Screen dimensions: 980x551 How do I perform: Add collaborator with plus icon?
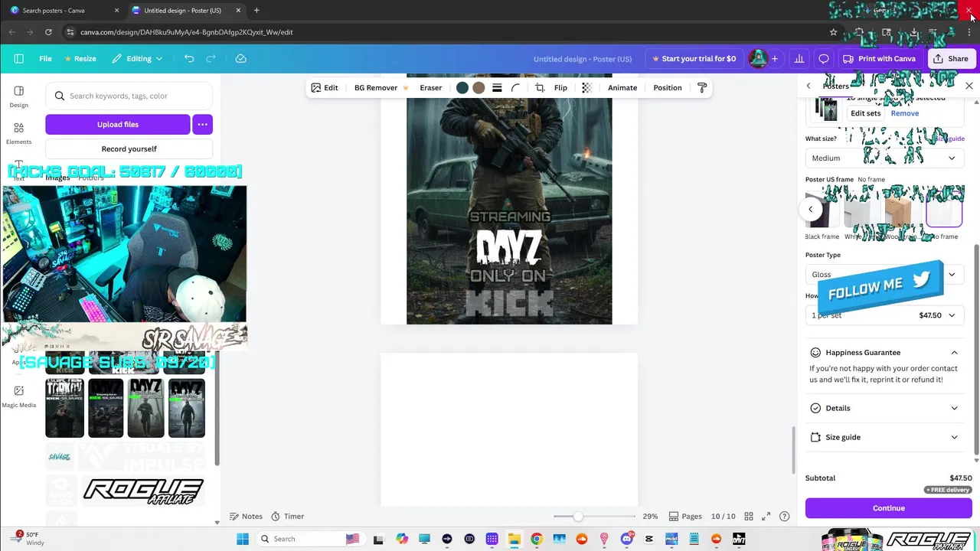[x=775, y=59]
